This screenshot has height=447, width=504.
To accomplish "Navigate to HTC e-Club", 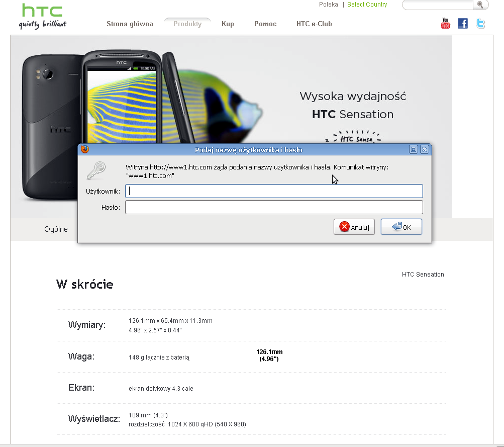I will 314,24.
